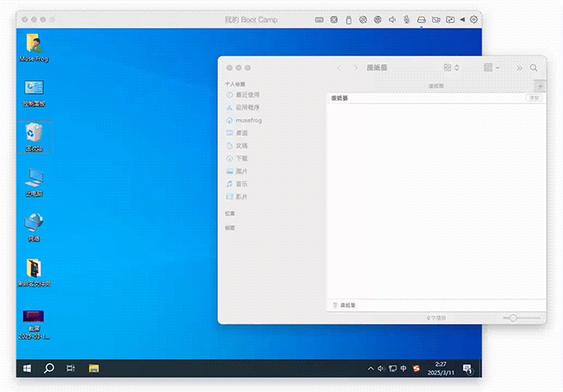563x392 pixels.
Task: Go back in the Finder window
Action: tap(339, 67)
